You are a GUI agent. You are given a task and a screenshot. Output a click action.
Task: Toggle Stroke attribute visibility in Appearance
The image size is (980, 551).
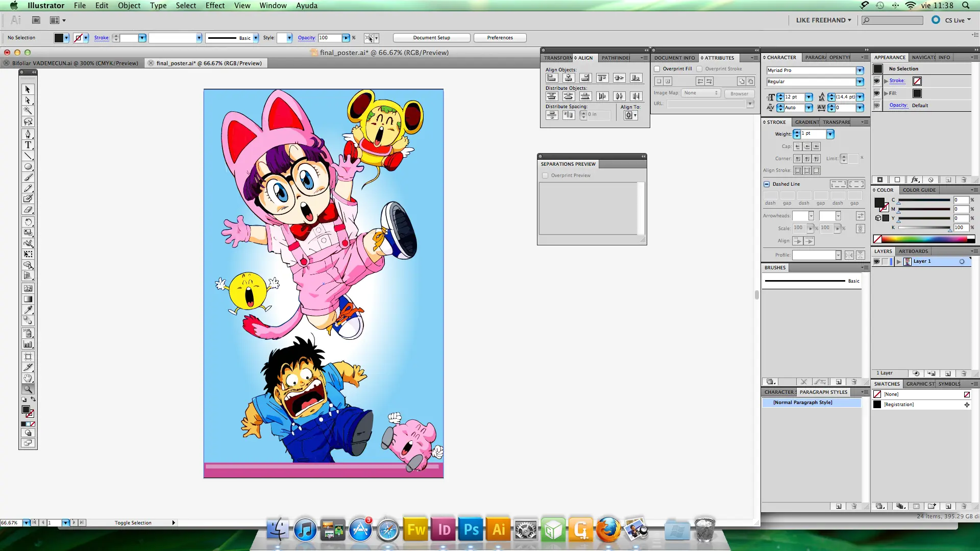coord(876,81)
